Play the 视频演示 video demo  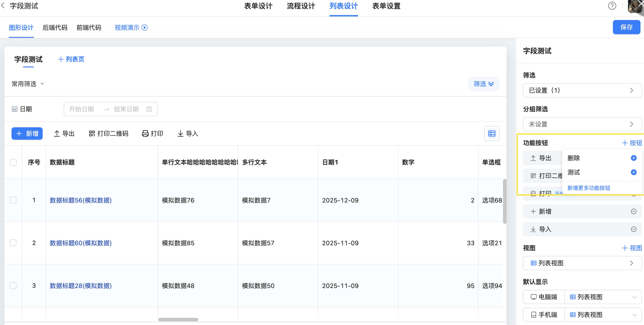click(131, 28)
